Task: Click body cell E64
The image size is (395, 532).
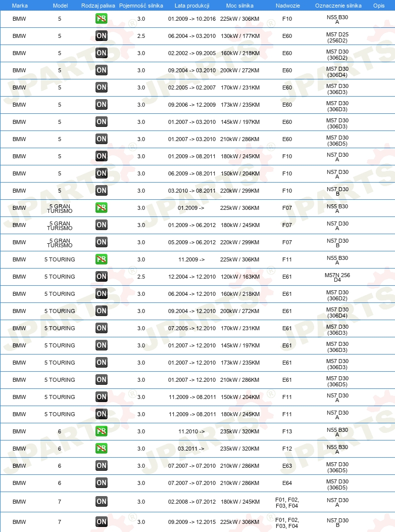Action: 287,483
